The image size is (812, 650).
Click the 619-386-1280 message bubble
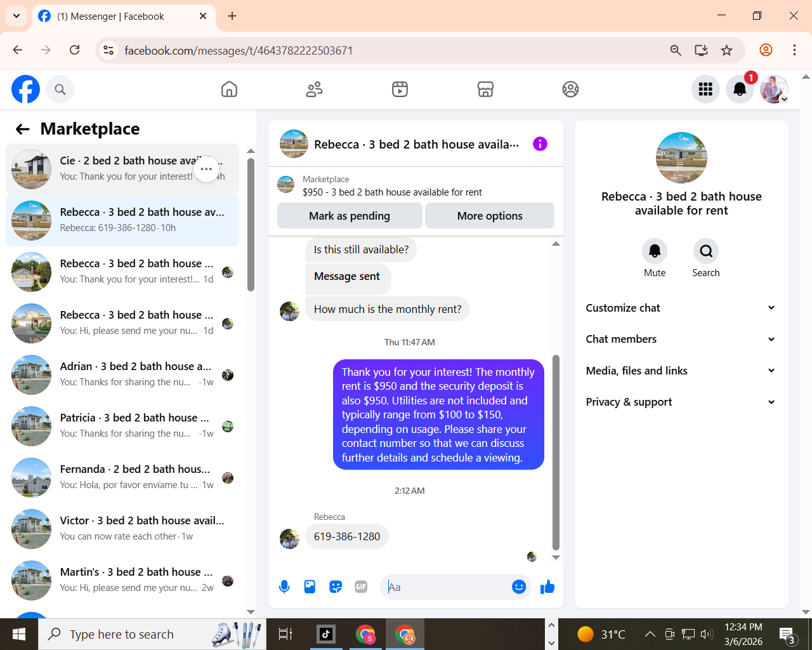pyautogui.click(x=347, y=536)
